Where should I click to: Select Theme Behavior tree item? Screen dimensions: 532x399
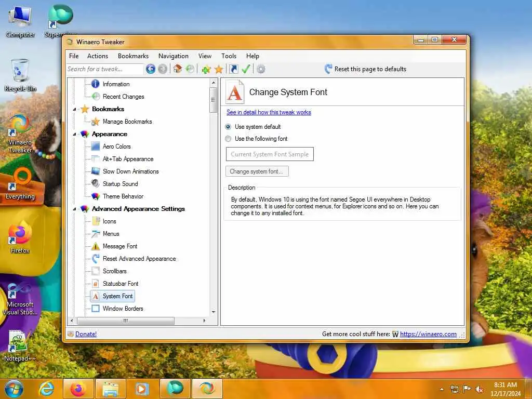[123, 196]
